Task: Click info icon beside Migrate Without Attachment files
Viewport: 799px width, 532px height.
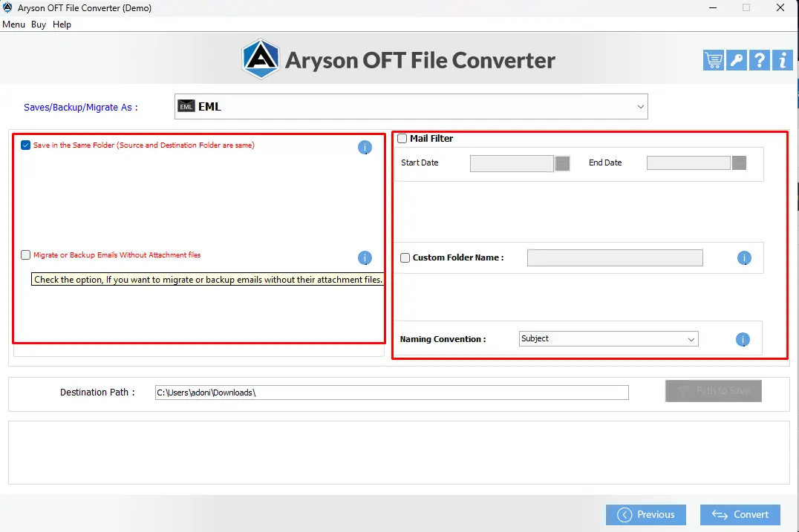Action: point(365,258)
